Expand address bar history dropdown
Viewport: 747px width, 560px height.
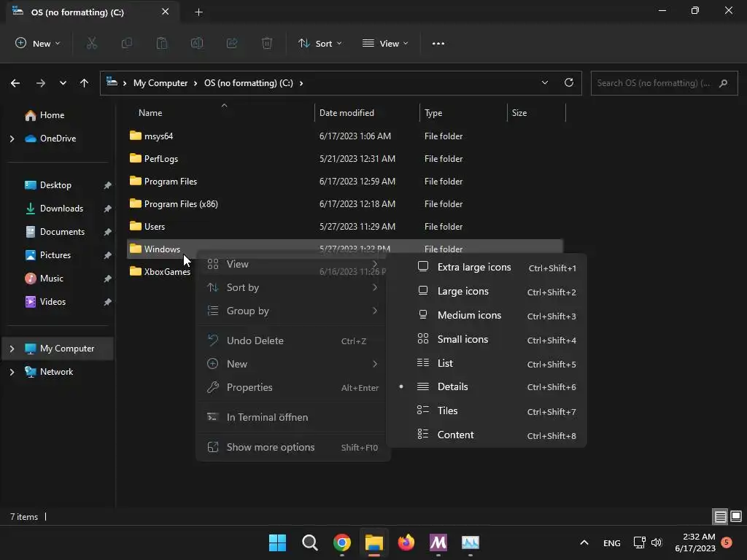click(544, 82)
